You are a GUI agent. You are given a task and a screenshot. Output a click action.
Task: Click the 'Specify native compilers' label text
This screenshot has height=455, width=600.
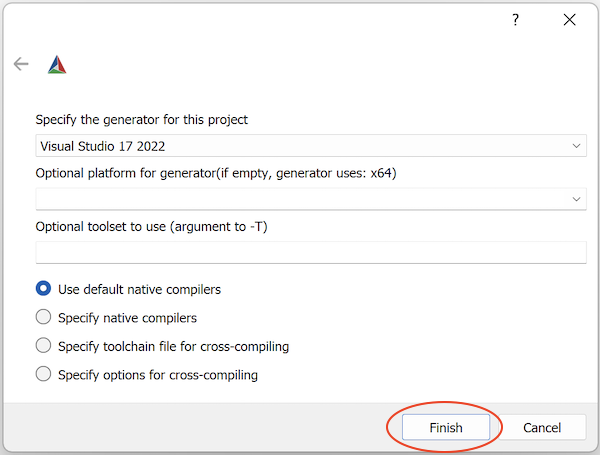[x=127, y=318]
